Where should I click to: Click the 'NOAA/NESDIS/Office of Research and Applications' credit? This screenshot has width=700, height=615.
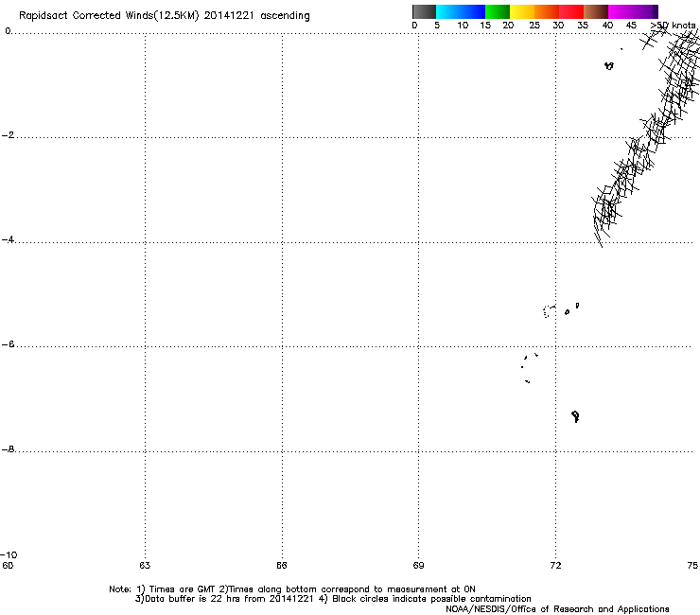557,609
